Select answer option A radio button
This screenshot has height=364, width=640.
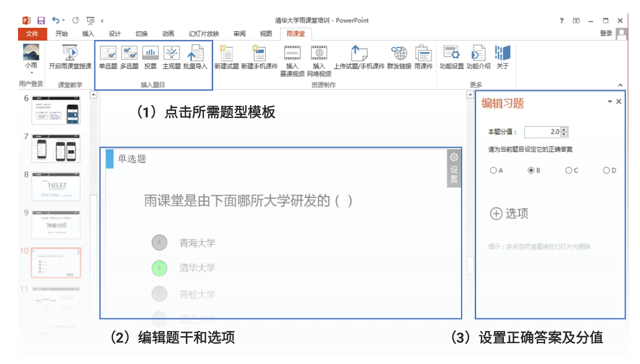click(493, 170)
